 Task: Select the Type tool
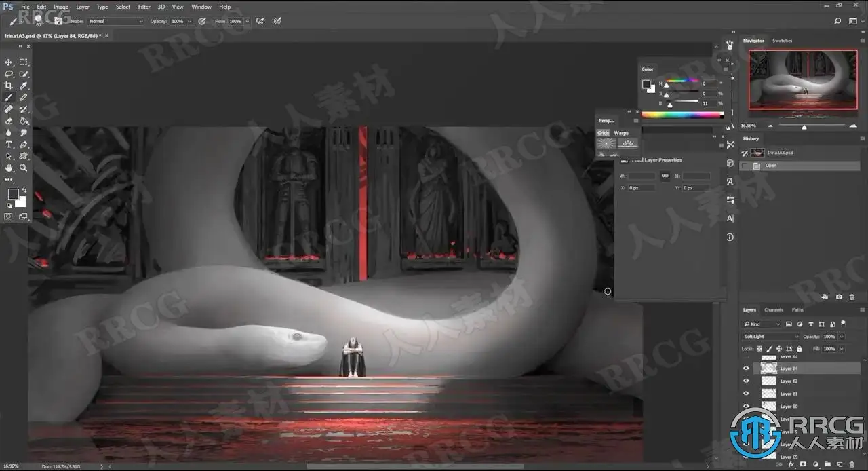pos(9,145)
